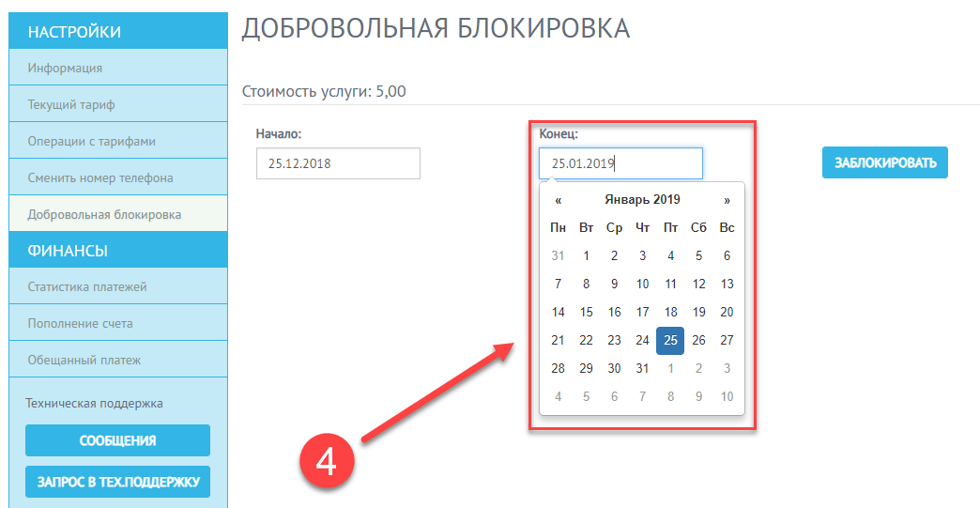Click the СООБЩЕНИЯ button
This screenshot has width=980, height=508.
tap(117, 440)
